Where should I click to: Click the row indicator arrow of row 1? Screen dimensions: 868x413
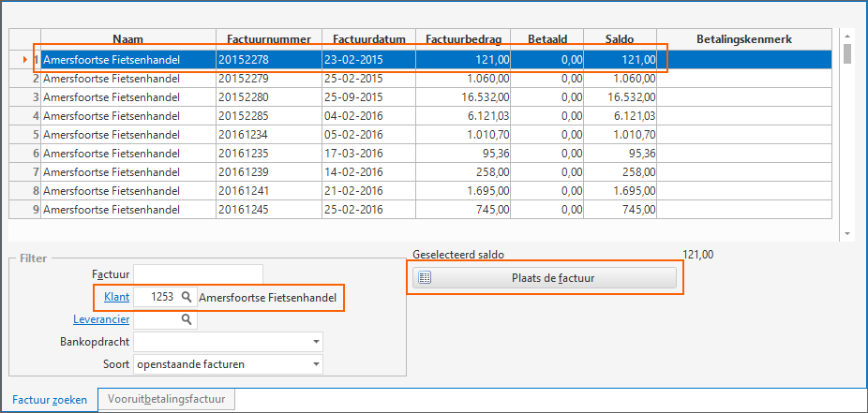(x=24, y=60)
